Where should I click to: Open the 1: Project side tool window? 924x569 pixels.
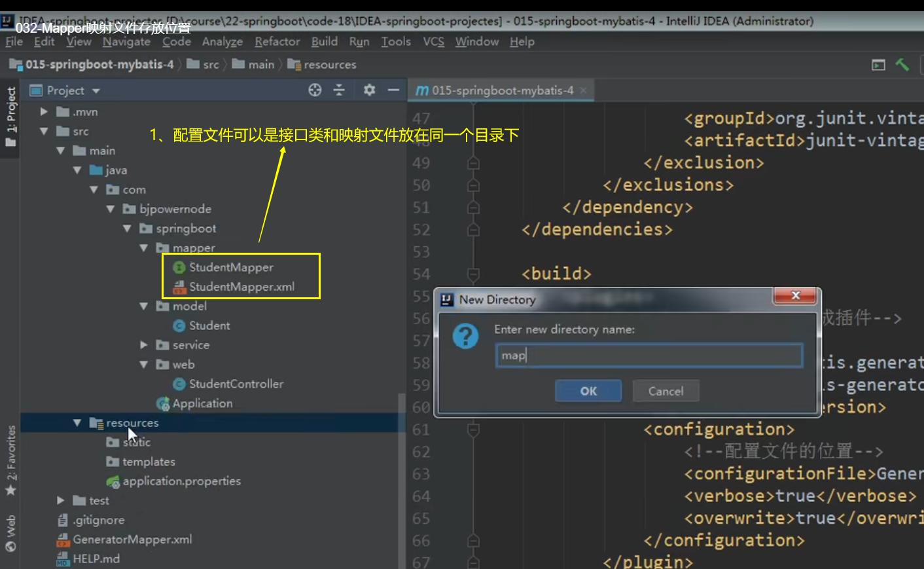pos(10,118)
